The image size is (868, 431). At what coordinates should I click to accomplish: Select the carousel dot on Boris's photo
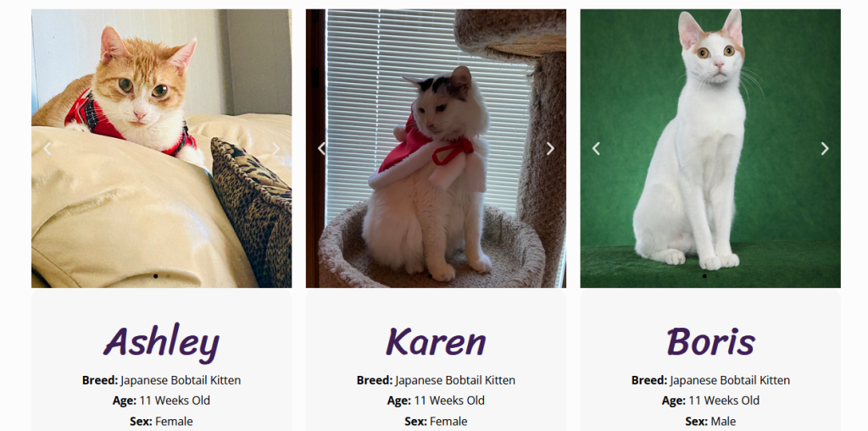pyautogui.click(x=704, y=275)
